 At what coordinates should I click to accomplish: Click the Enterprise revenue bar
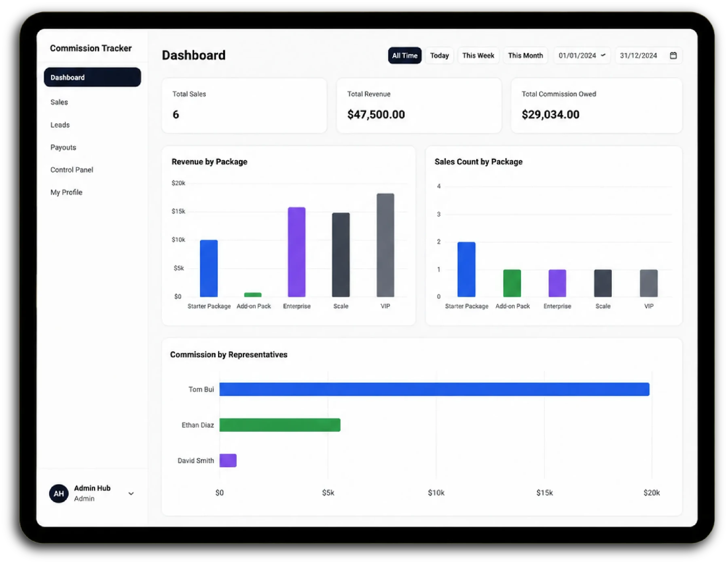tap(296, 252)
